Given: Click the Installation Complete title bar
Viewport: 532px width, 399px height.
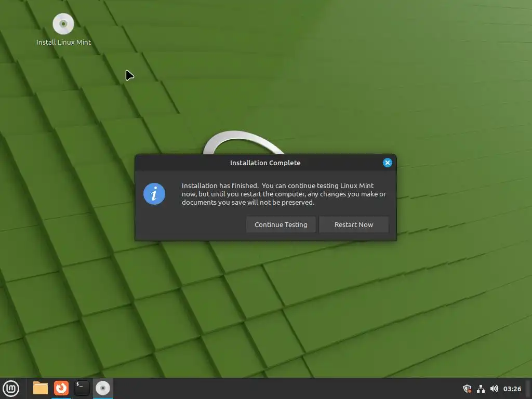Looking at the screenshot, I should [x=265, y=163].
